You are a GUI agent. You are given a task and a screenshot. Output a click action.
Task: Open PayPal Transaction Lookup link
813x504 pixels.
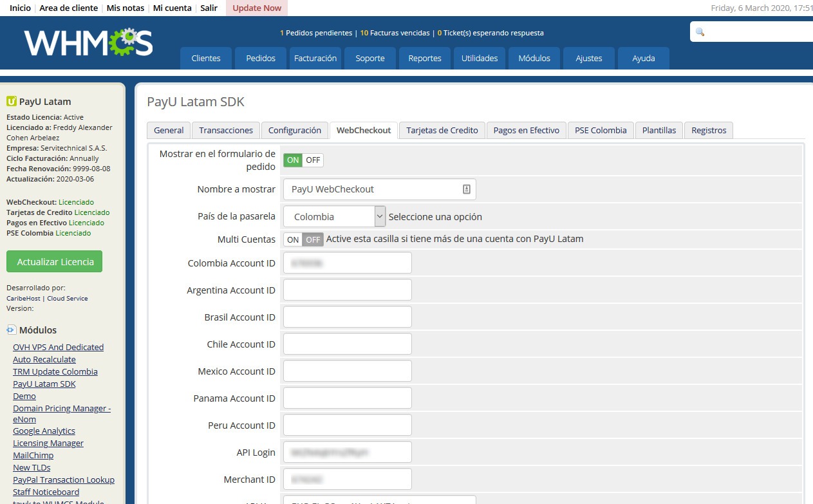point(64,480)
